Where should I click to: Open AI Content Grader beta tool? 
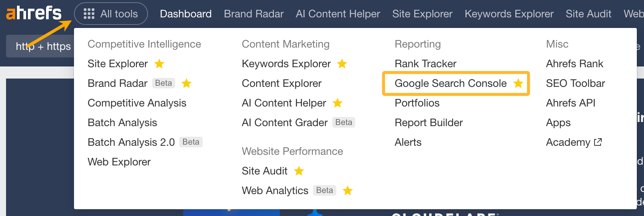[x=285, y=123]
